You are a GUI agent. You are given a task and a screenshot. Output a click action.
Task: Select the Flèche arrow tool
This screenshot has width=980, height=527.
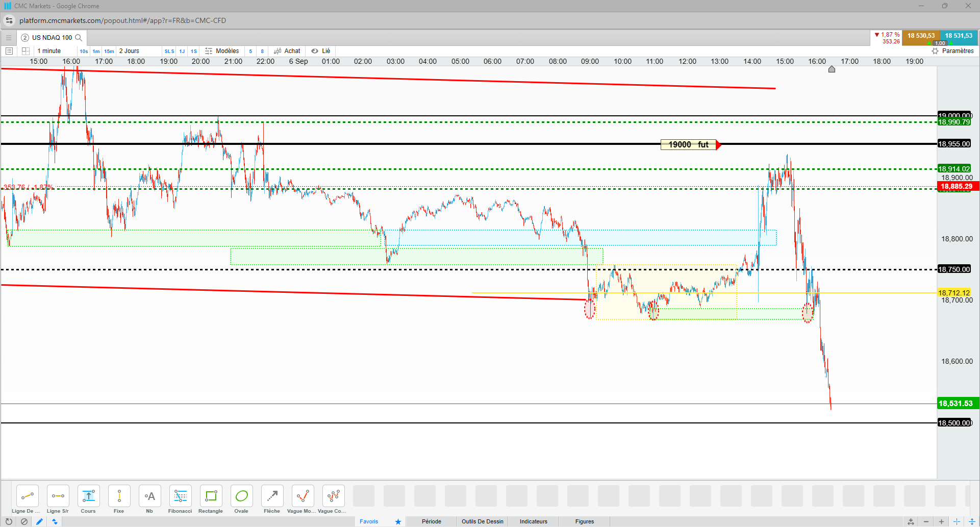point(272,496)
